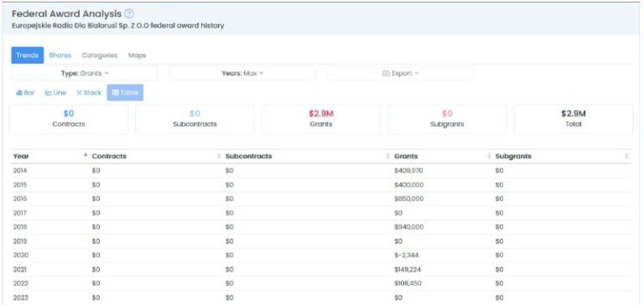Sort the Subcontracts column

coord(387,157)
